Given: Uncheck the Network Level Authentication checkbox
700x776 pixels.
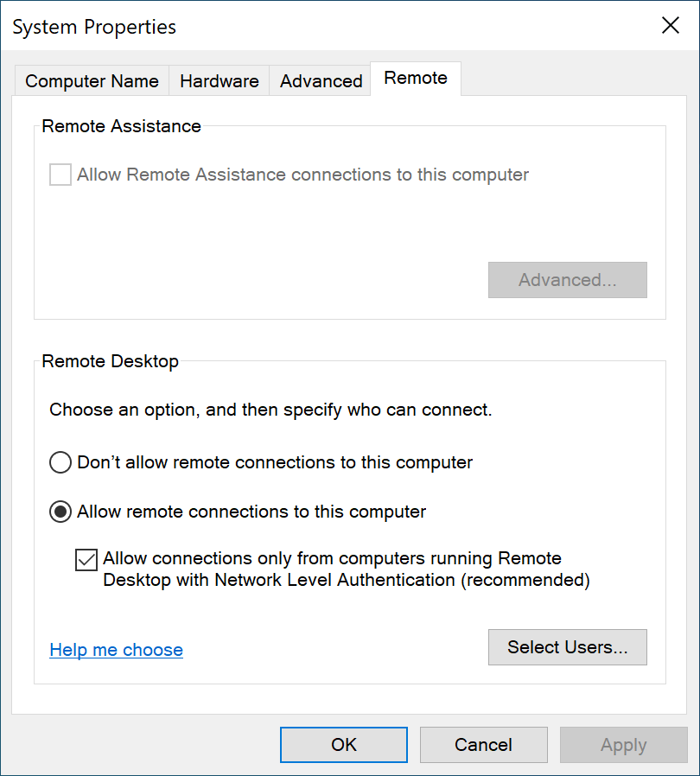Looking at the screenshot, I should pos(86,560).
